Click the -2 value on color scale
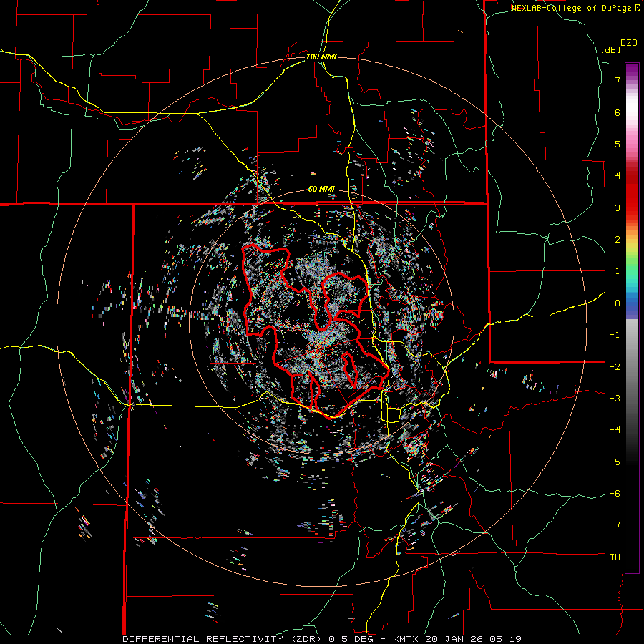Viewport: 644px width, 644px height. 615,366
